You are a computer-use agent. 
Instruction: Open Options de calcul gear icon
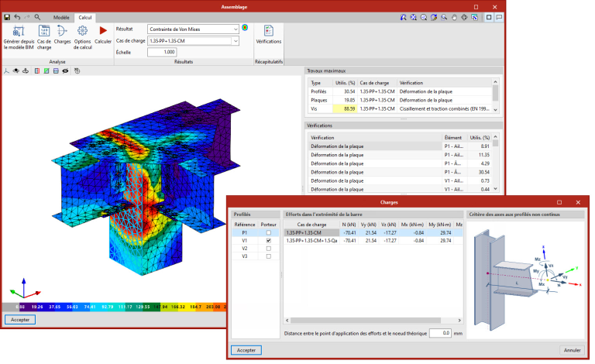pos(83,31)
